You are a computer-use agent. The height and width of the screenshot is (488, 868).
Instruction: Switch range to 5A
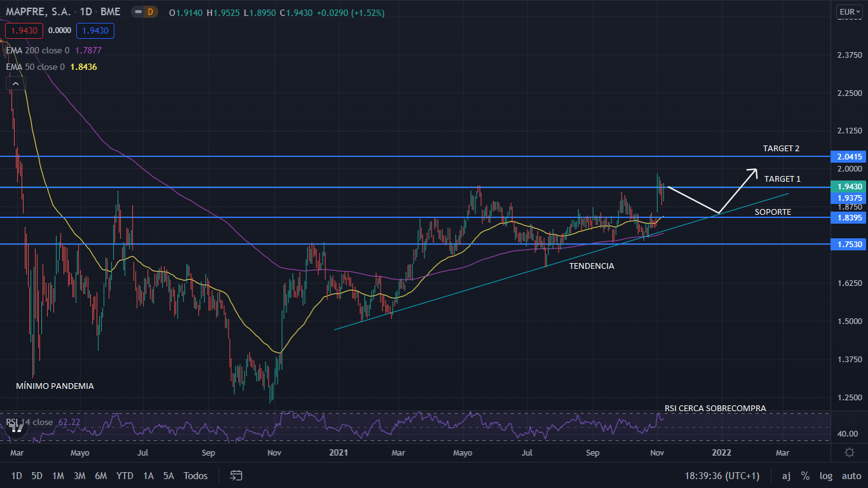point(168,475)
